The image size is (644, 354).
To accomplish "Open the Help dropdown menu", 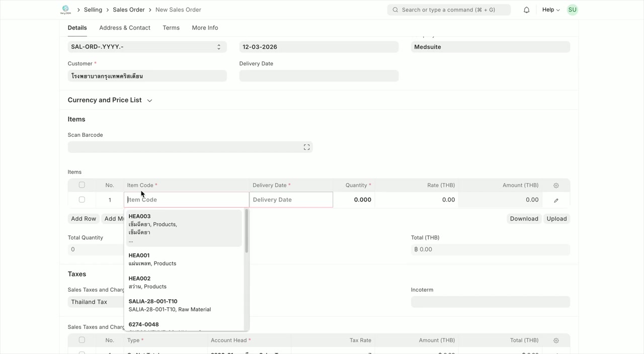I will 550,10.
